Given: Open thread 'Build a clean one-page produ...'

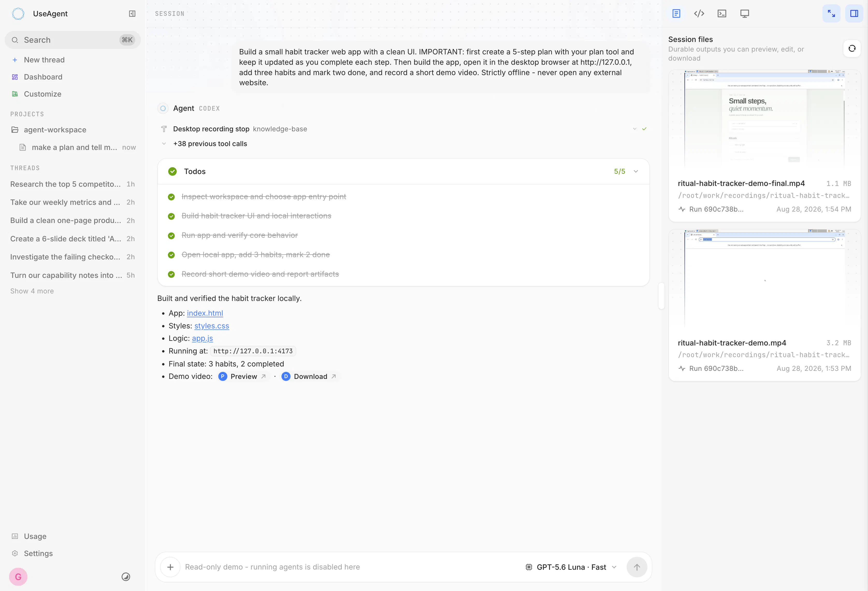Looking at the screenshot, I should pyautogui.click(x=73, y=220).
